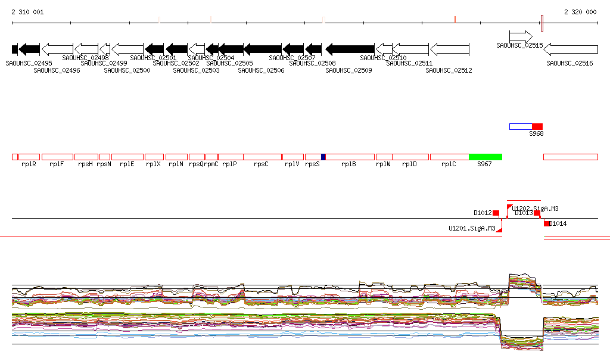Screen dimensions: 610x364
Task: Select the D1013 red terminator marker
Action: 537,213
